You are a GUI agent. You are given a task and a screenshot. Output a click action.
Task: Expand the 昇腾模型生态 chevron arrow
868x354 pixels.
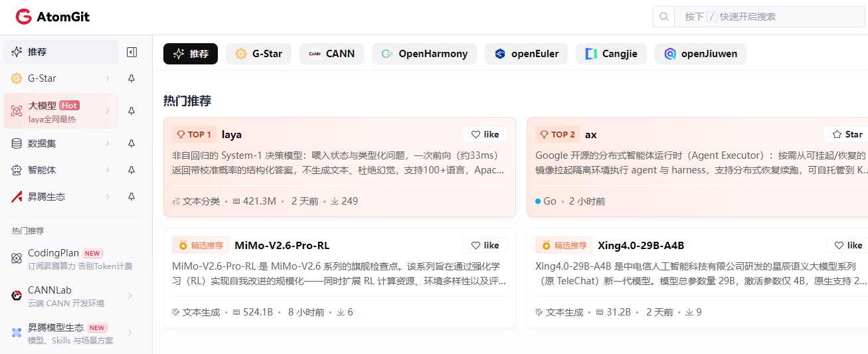point(130,333)
